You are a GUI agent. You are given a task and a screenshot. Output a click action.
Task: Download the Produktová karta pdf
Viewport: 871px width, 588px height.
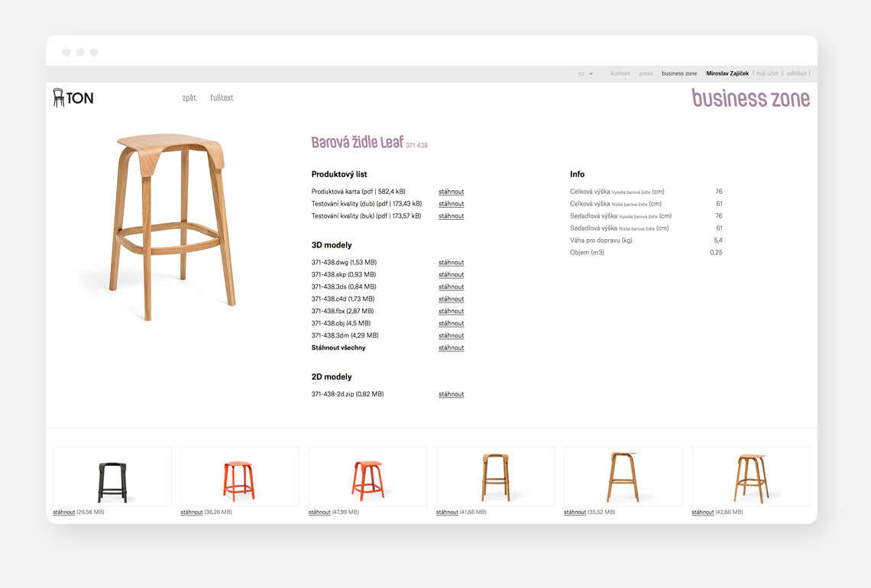click(x=451, y=192)
